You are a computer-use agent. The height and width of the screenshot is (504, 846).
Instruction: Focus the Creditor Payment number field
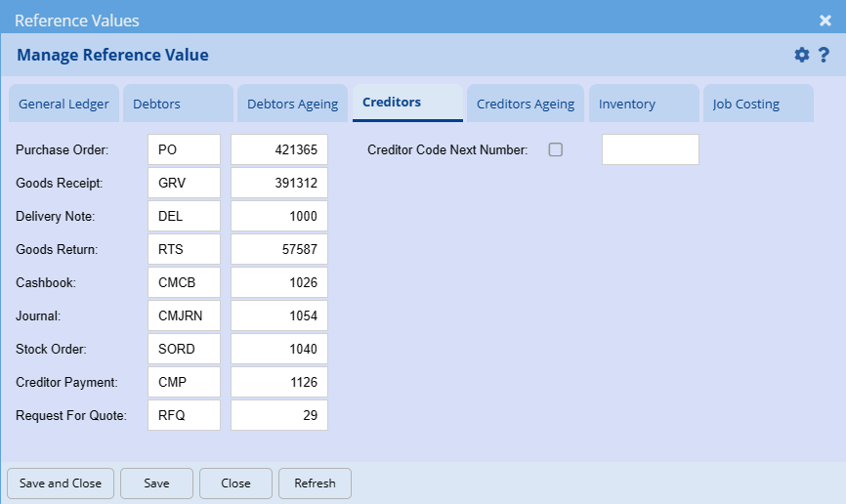tap(278, 382)
